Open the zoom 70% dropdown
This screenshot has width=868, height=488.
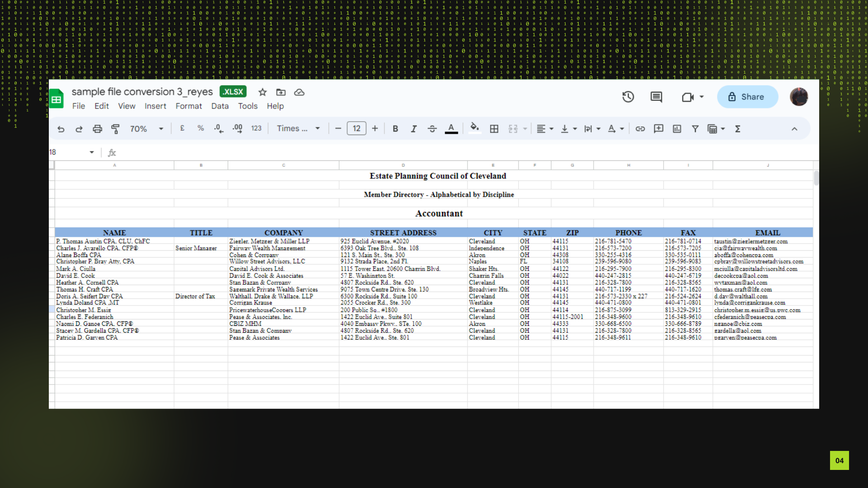[x=146, y=129]
